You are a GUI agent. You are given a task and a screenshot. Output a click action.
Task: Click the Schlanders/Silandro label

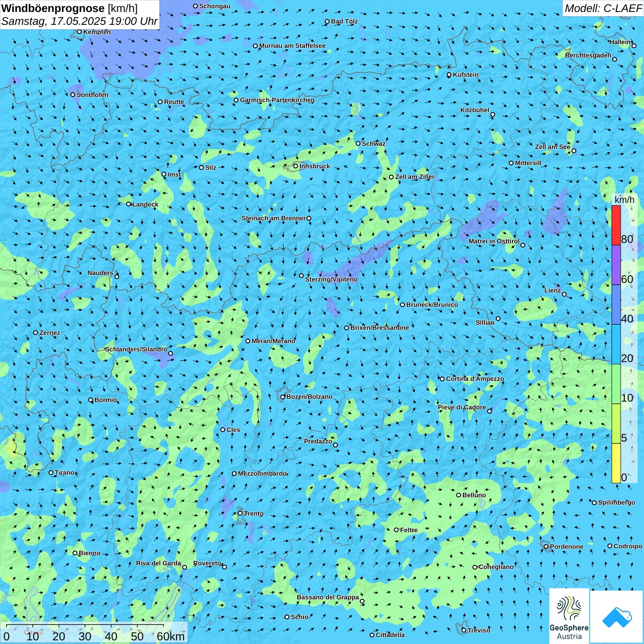click(136, 349)
